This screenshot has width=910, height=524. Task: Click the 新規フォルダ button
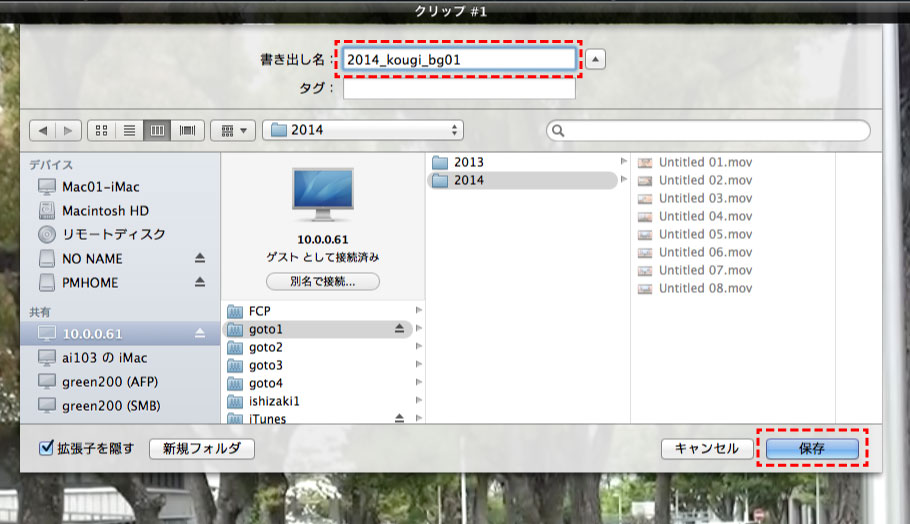pos(201,449)
